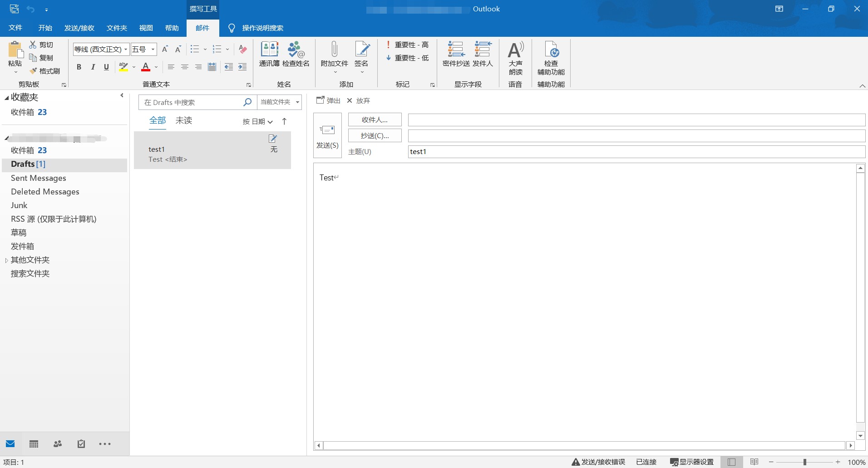Mark message High Importance (重要性 - 高)
The image size is (868, 468).
tap(407, 45)
